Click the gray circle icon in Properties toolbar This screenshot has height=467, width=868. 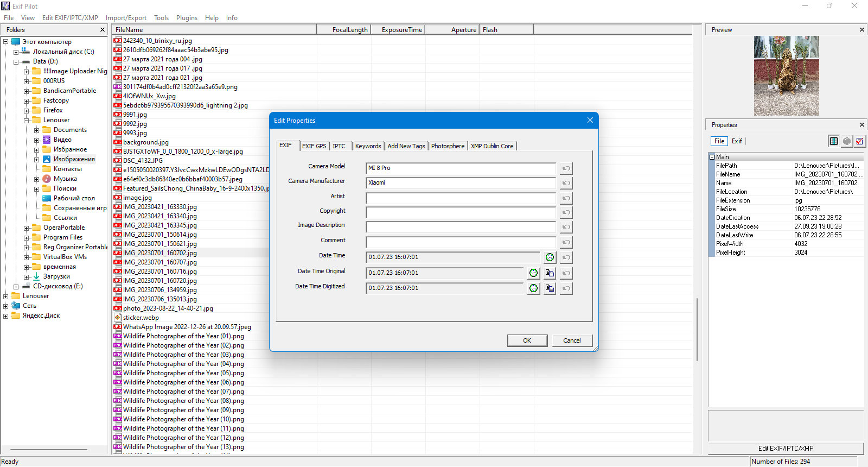(847, 141)
